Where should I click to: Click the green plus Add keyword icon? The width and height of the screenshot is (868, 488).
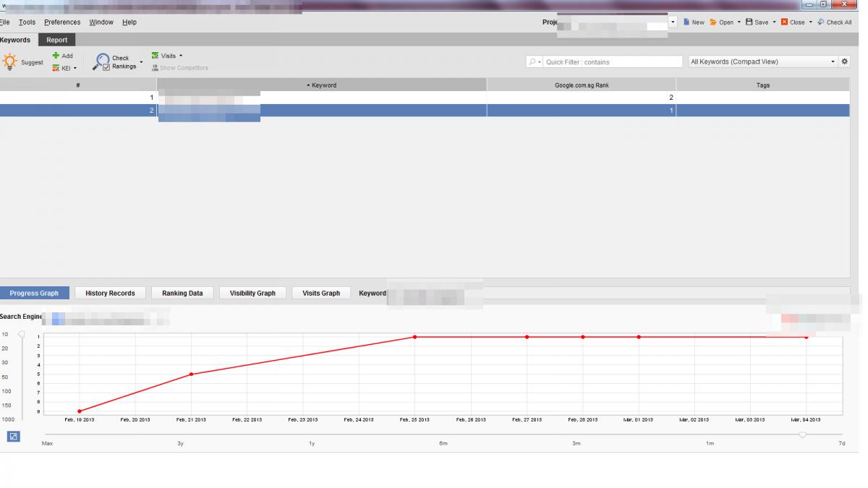coord(56,56)
